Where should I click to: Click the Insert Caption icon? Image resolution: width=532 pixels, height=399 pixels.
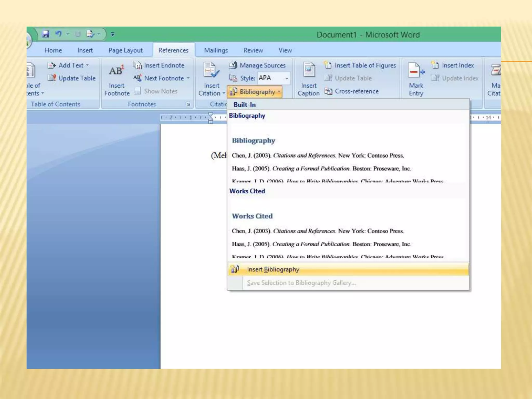309,70
